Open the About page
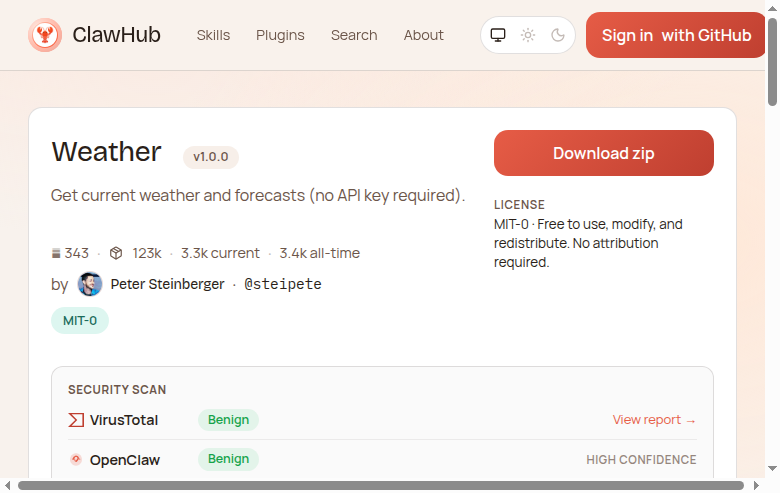The width and height of the screenshot is (780, 493). (x=423, y=35)
